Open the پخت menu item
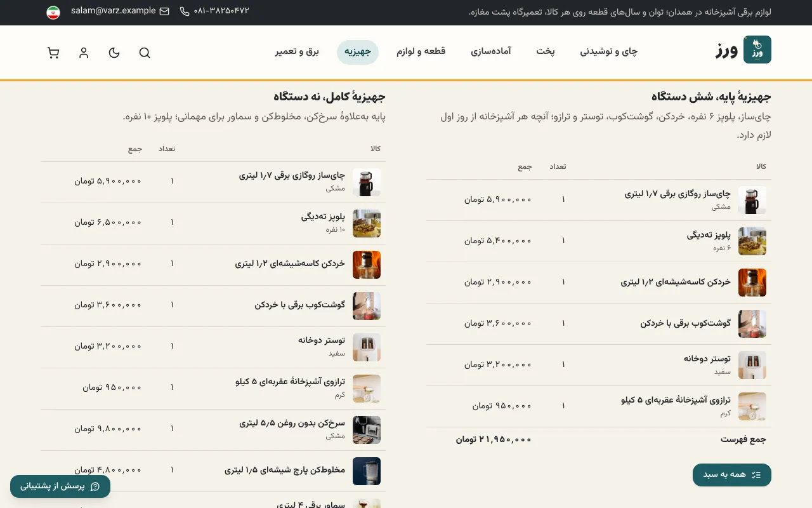Viewport: 812px width, 508px height. [546, 52]
